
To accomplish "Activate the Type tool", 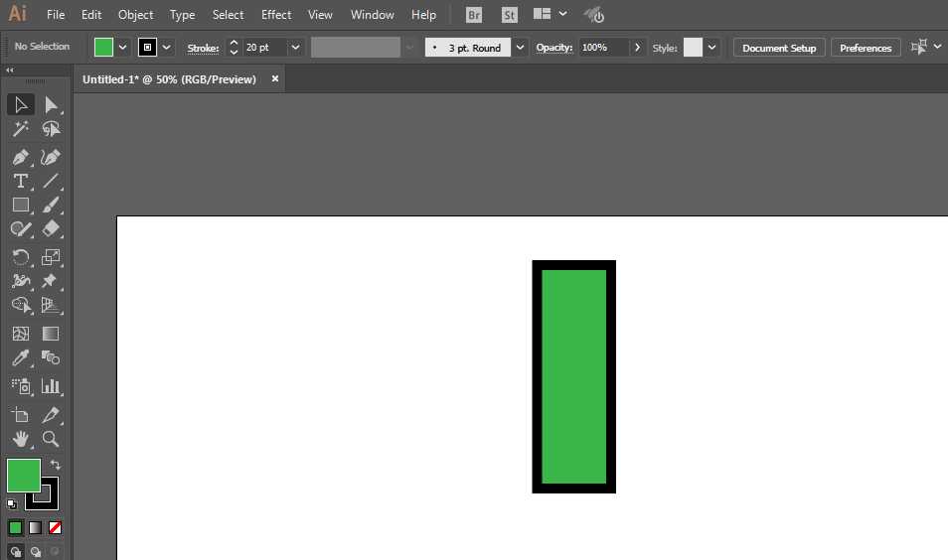I will [20, 181].
